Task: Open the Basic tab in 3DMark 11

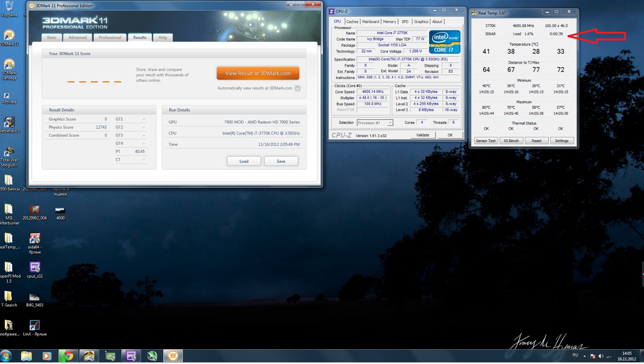Action: tap(52, 38)
